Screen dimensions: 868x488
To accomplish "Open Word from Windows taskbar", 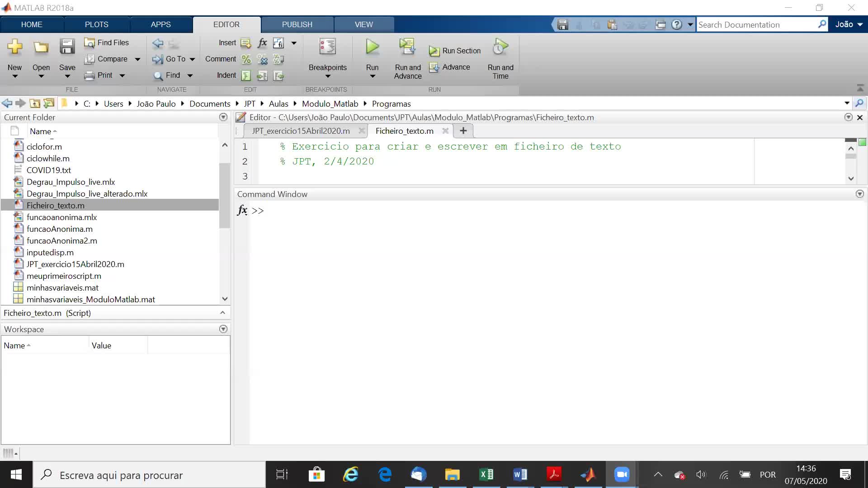I will point(520,474).
